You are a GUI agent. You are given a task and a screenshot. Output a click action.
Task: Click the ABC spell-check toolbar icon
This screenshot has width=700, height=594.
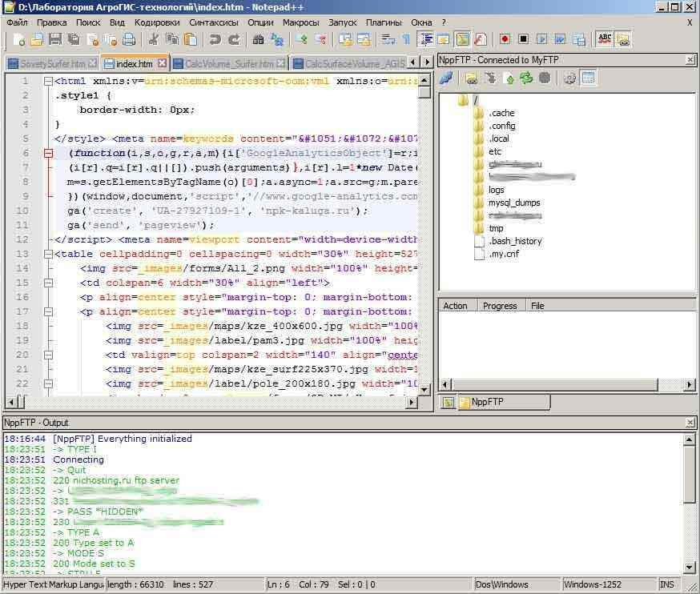(x=605, y=39)
